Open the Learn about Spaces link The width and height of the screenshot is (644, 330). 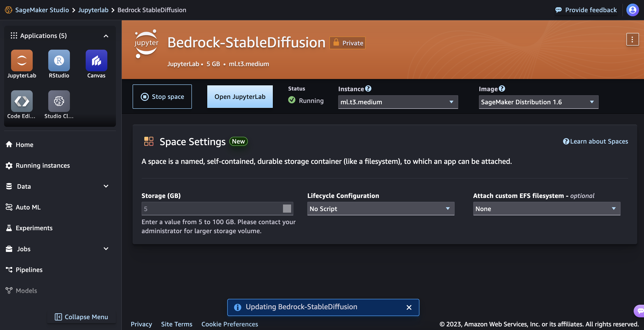point(595,141)
